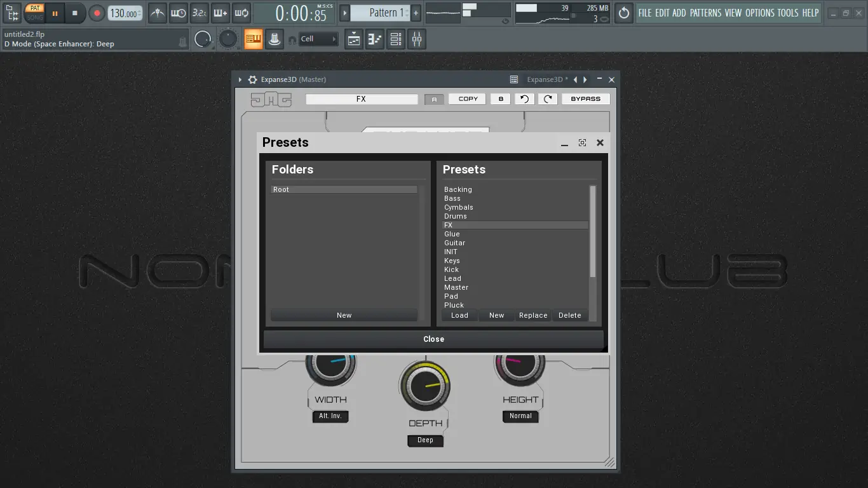Toggle the BYPASS button

pos(585,99)
